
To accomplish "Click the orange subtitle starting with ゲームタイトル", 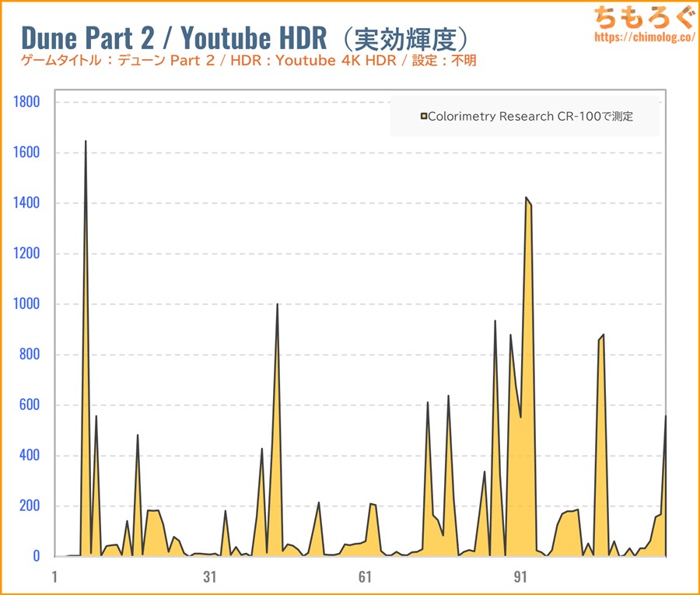I will (248, 60).
